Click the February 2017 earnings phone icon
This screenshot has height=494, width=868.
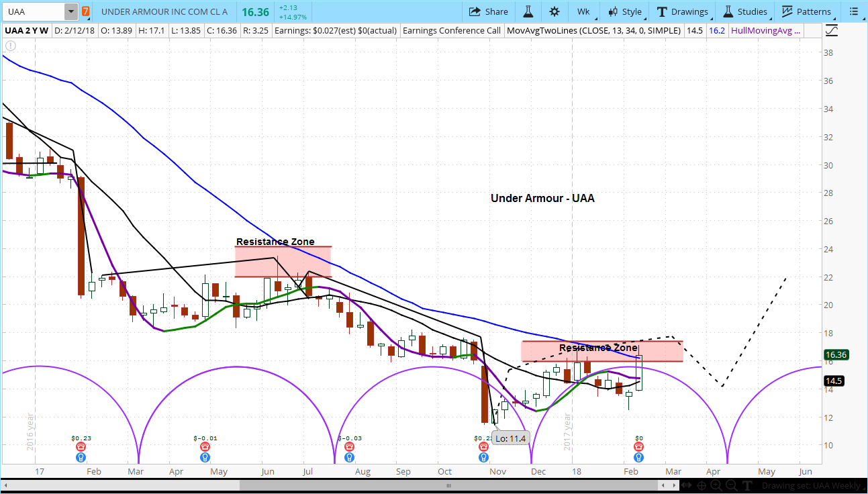coord(81,446)
